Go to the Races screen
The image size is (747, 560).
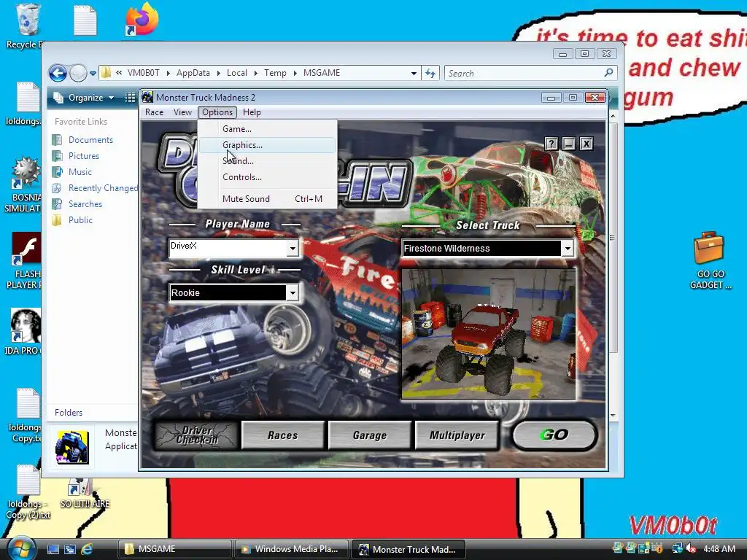283,435
